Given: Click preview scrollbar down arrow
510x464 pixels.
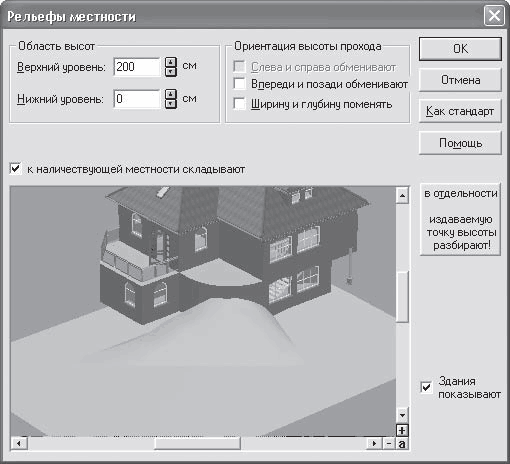Looking at the screenshot, I should click(402, 416).
